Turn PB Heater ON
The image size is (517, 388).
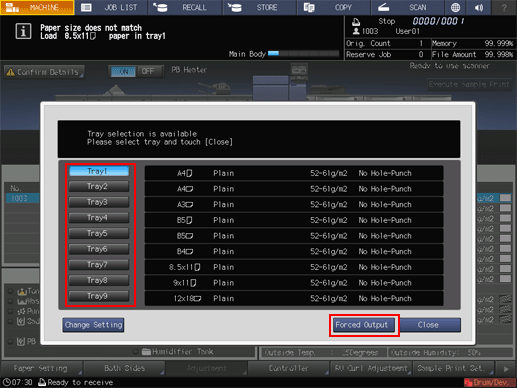[x=123, y=71]
